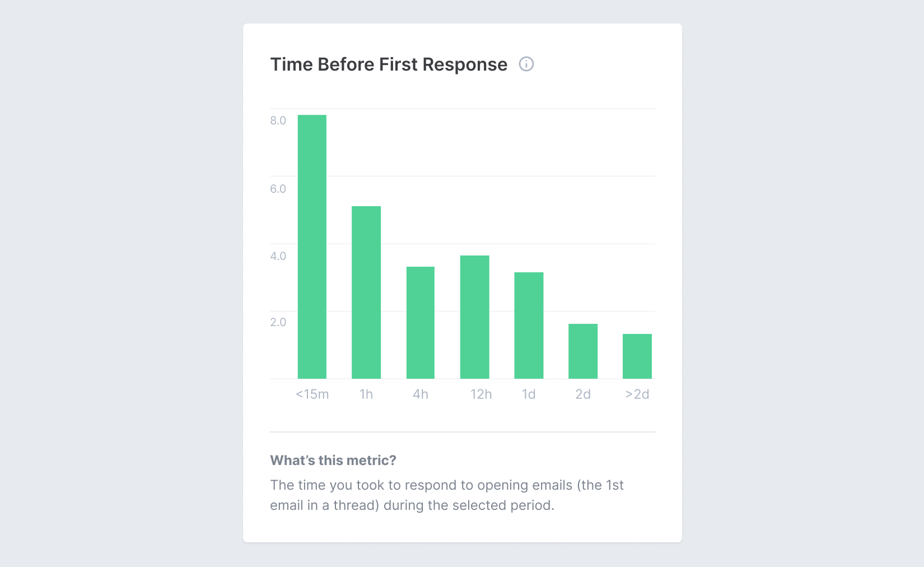Click the 1h axis label
This screenshot has width=924, height=567.
tap(366, 394)
